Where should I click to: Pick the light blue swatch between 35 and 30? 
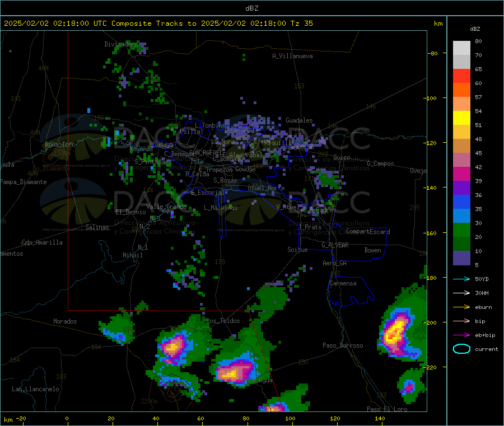pyautogui.click(x=461, y=216)
